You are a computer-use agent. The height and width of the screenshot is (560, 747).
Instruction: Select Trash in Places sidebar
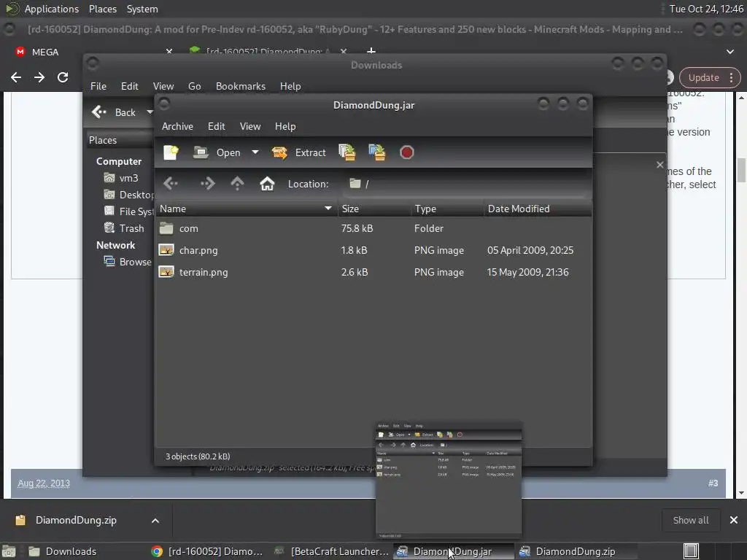pyautogui.click(x=124, y=228)
